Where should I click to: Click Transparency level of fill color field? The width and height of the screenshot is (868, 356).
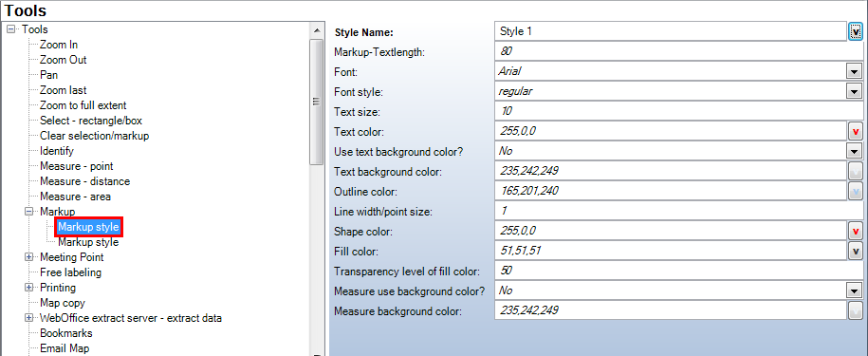tap(679, 271)
